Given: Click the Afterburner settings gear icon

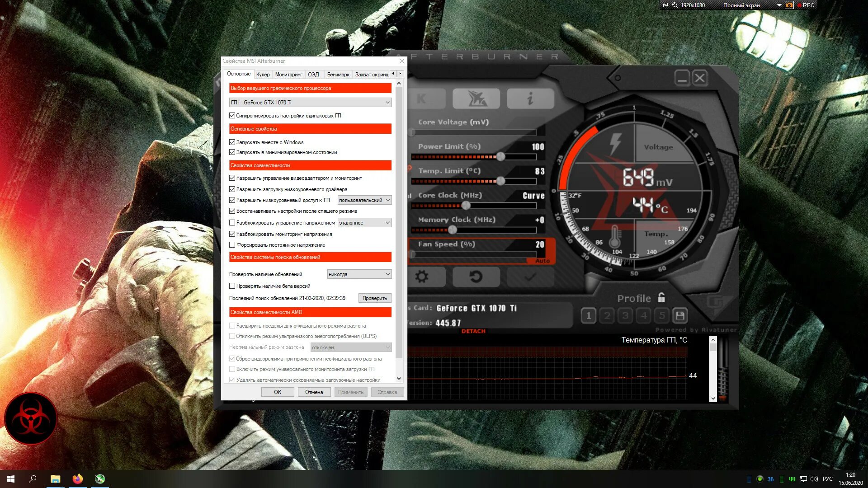Looking at the screenshot, I should 421,277.
